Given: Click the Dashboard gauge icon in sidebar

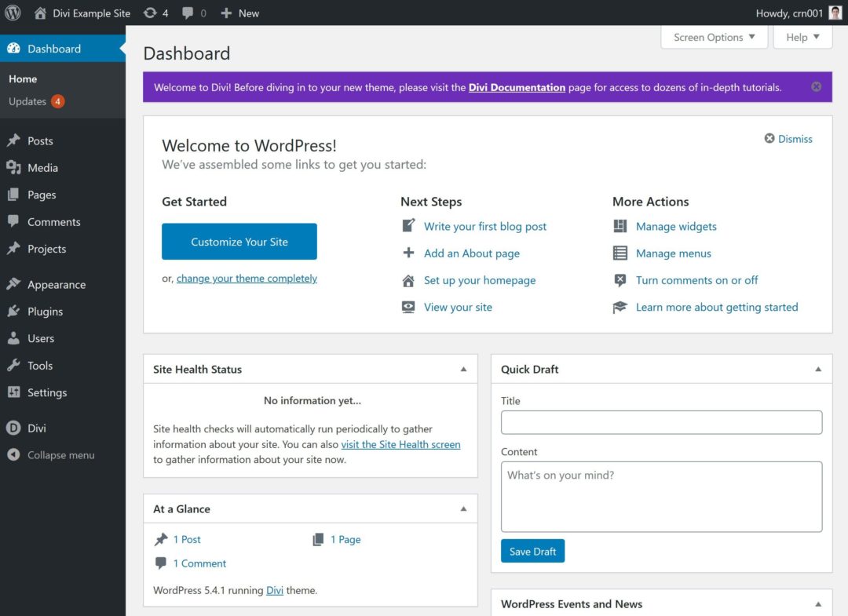Looking at the screenshot, I should click(x=13, y=48).
